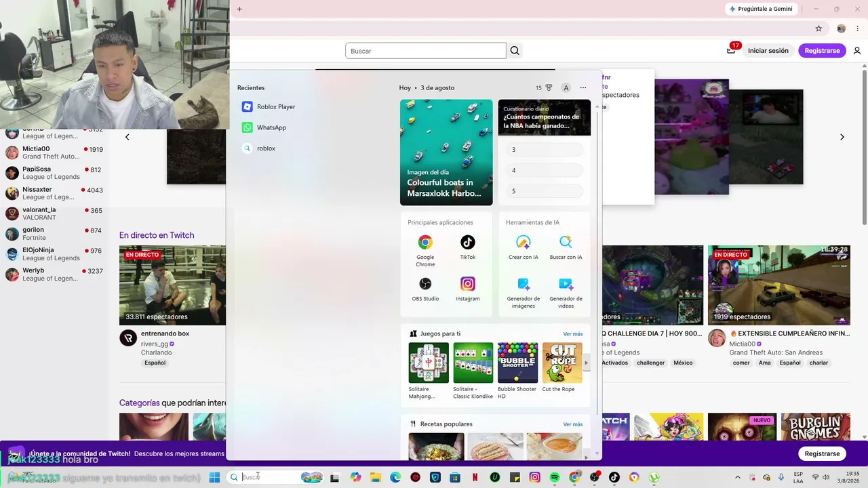The width and height of the screenshot is (868, 488).
Task: Launch Google Chrome from Principales aplicaciones
Action: click(425, 250)
